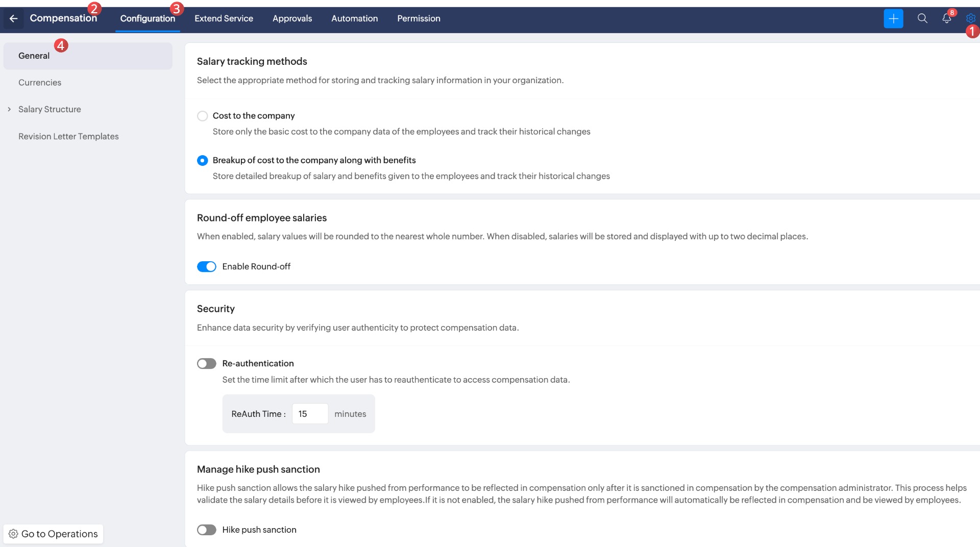Click the back arrow icon

pyautogui.click(x=14, y=18)
